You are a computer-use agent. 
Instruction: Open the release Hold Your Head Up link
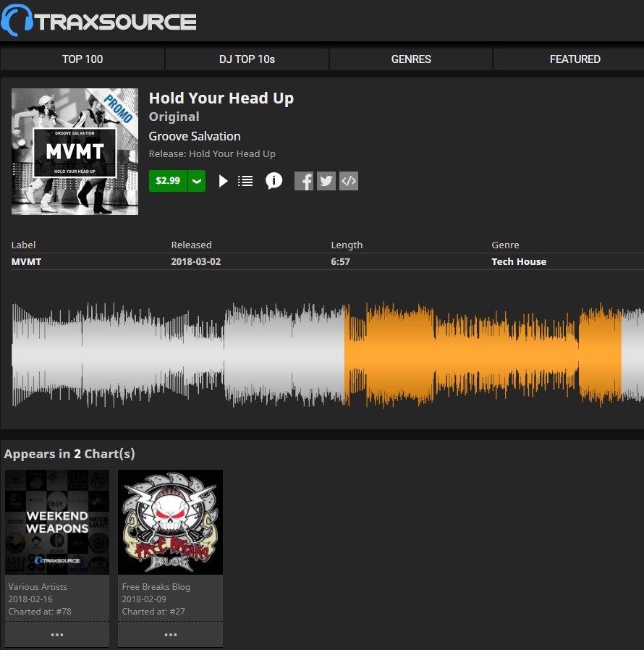coord(232,153)
